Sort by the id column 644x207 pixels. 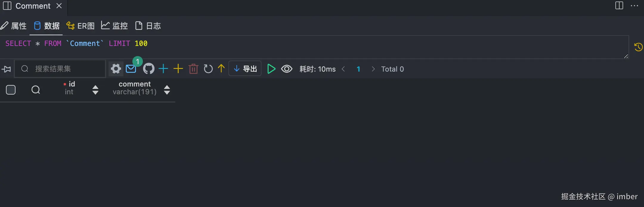(95, 90)
